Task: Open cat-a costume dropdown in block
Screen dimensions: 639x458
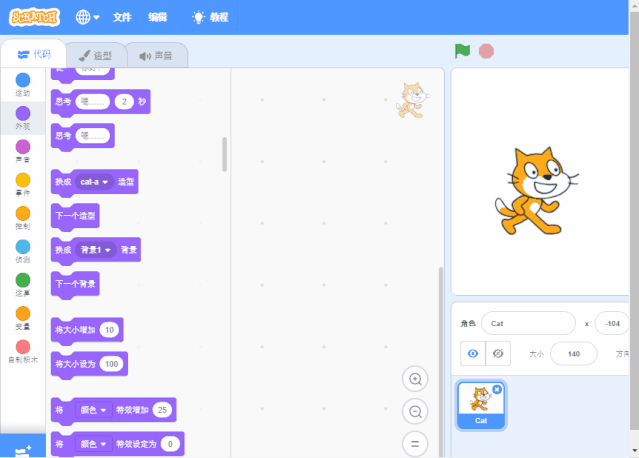Action: pos(94,182)
